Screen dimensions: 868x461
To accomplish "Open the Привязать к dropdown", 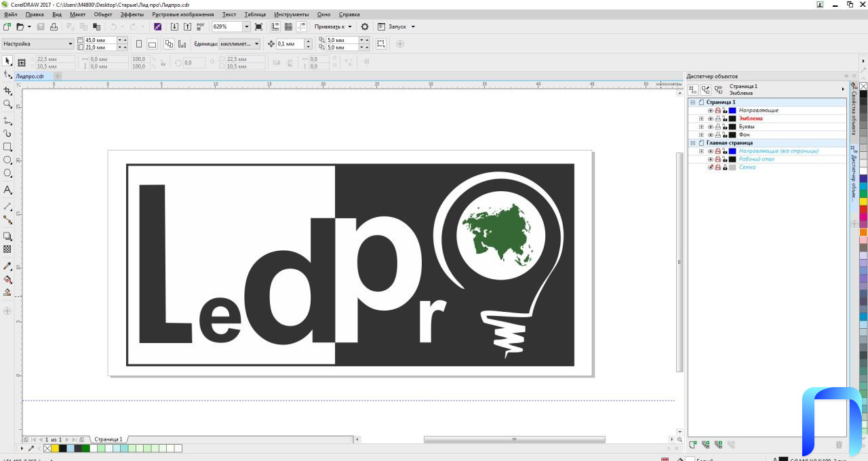I will 333,26.
